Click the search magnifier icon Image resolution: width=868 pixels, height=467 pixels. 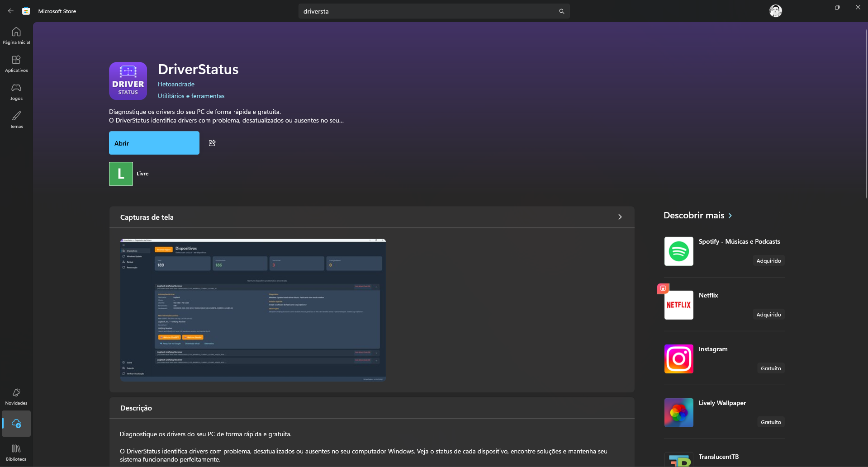click(x=561, y=11)
